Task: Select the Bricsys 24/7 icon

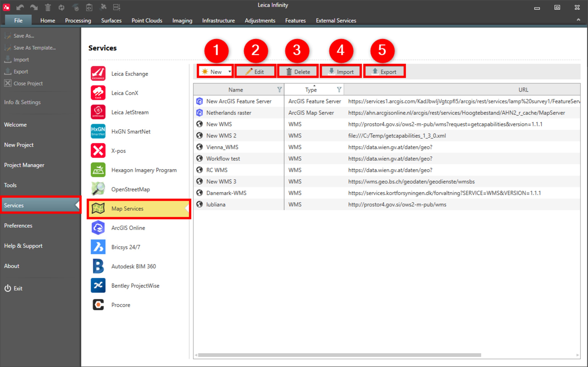Action: [98, 247]
